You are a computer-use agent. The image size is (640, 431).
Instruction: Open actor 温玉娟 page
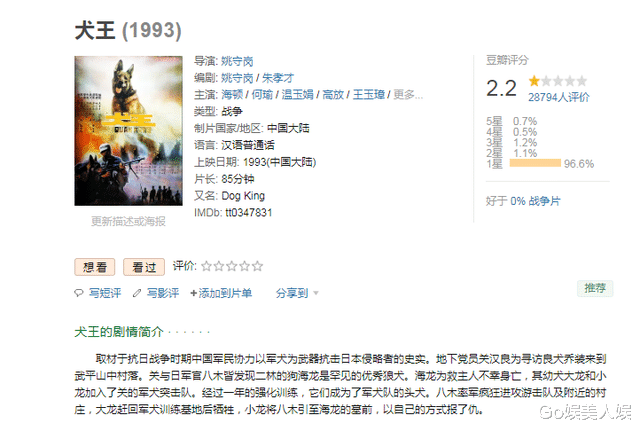298,95
